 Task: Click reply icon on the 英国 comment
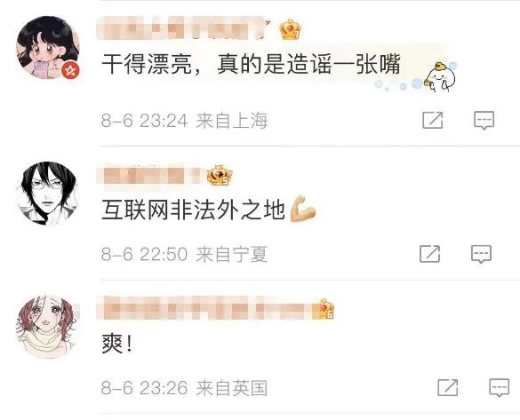click(499, 387)
